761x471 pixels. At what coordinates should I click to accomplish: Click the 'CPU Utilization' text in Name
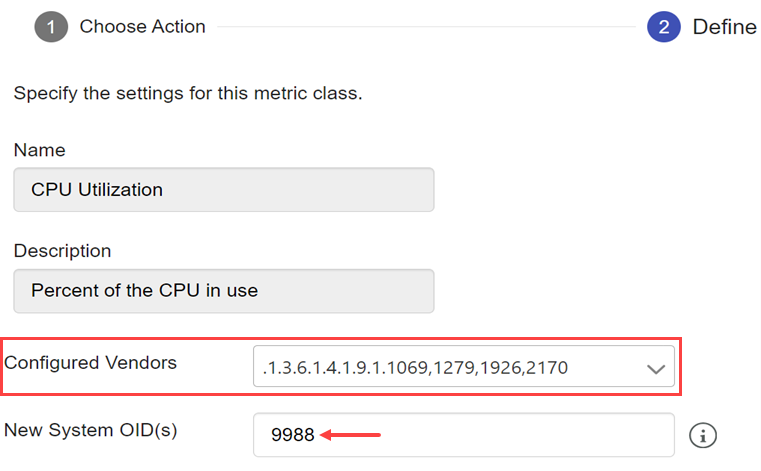coord(97,190)
